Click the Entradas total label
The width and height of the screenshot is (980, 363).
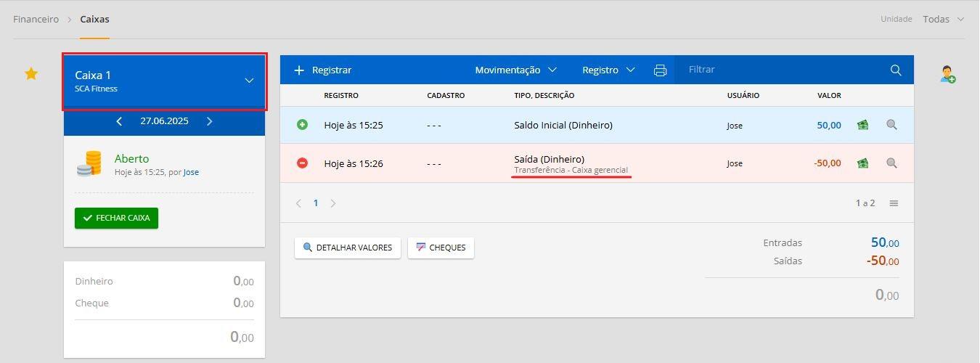point(783,243)
